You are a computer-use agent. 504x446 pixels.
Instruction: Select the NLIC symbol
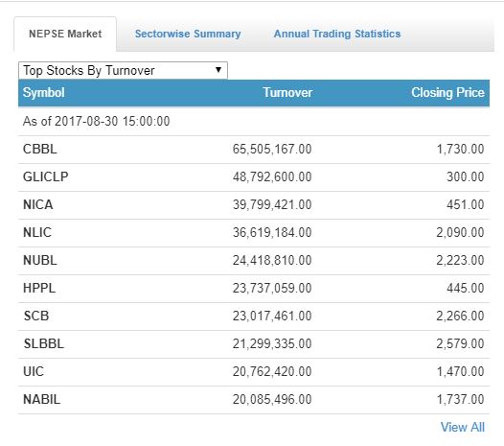(x=37, y=232)
